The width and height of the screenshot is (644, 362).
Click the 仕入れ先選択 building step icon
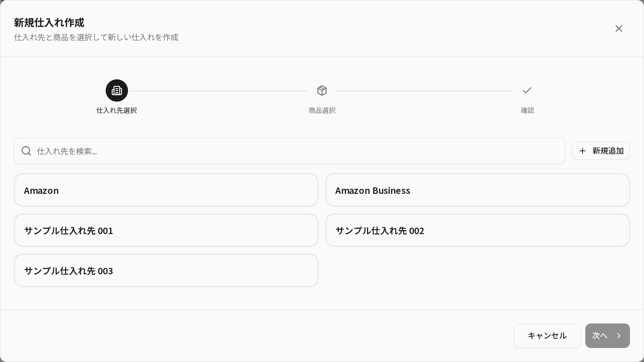[117, 90]
